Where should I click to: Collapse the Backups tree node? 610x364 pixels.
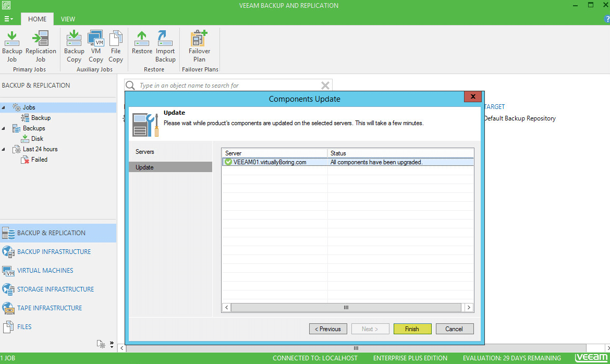(4, 128)
